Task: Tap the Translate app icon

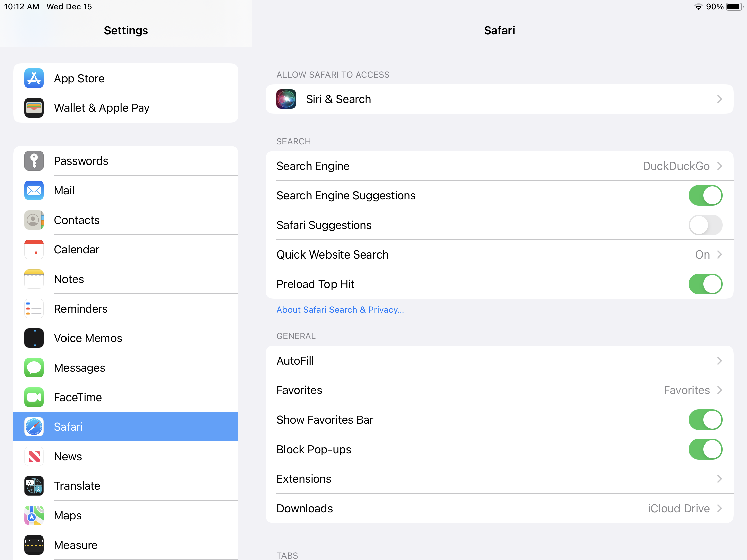Action: click(34, 486)
